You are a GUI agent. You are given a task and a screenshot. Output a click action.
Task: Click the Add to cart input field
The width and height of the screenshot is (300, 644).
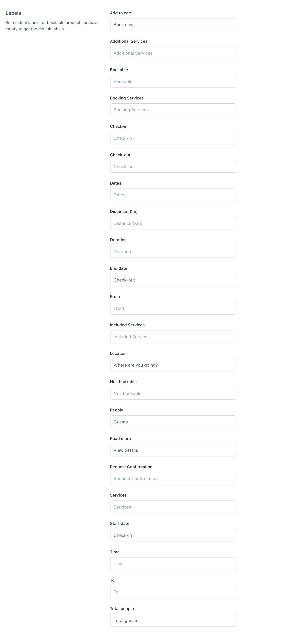[173, 25]
